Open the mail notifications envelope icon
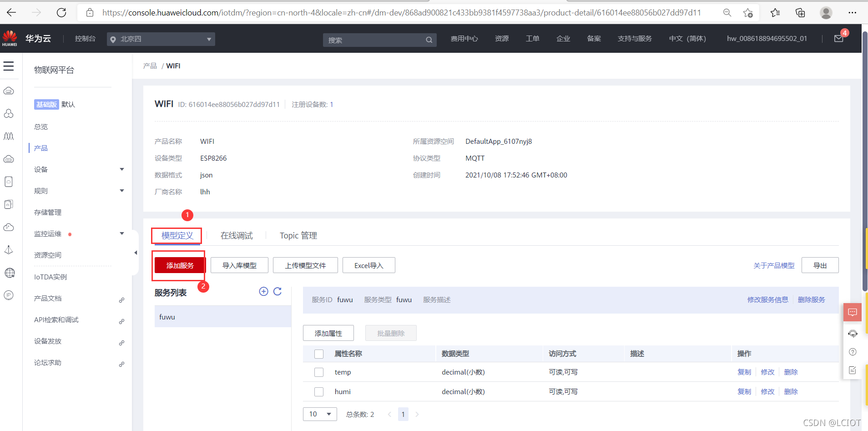This screenshot has height=431, width=868. click(x=839, y=39)
